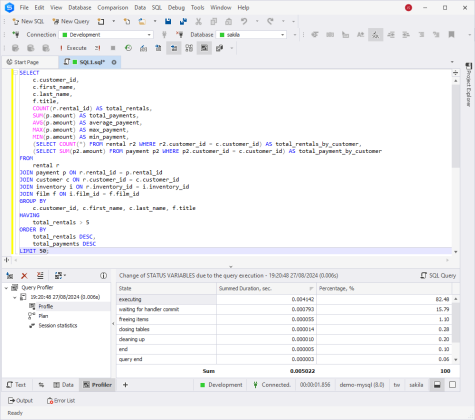Run the query with Execute button

click(73, 48)
